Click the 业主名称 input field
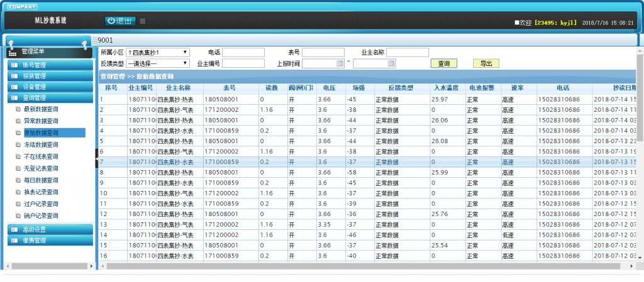The height and width of the screenshot is (282, 644). click(x=407, y=52)
